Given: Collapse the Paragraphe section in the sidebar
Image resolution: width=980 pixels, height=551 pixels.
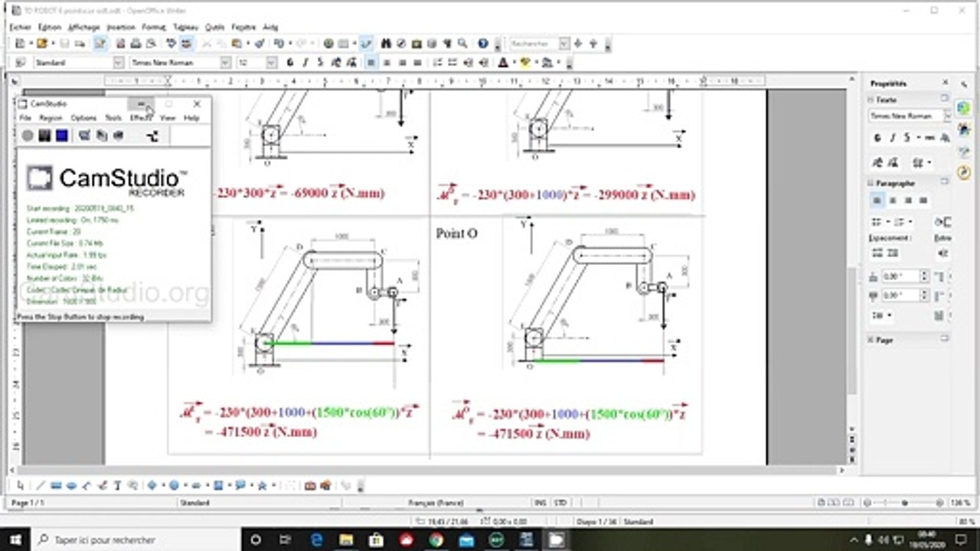Looking at the screenshot, I should tap(871, 184).
